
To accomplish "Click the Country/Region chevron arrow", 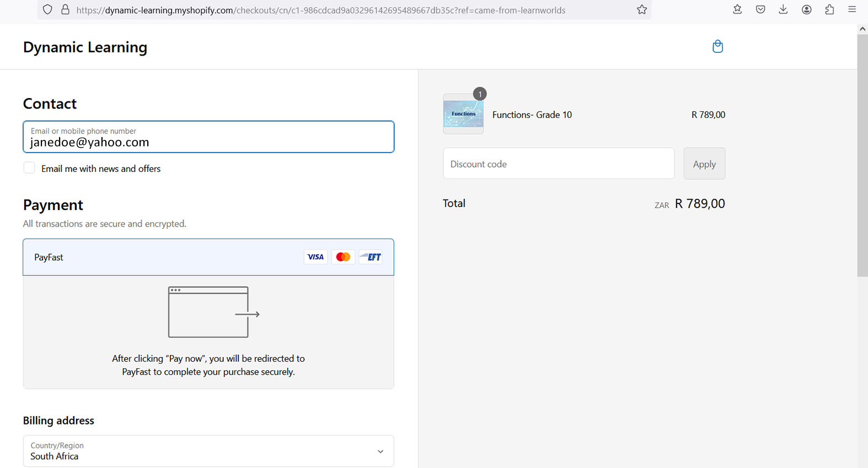I will click(x=381, y=451).
